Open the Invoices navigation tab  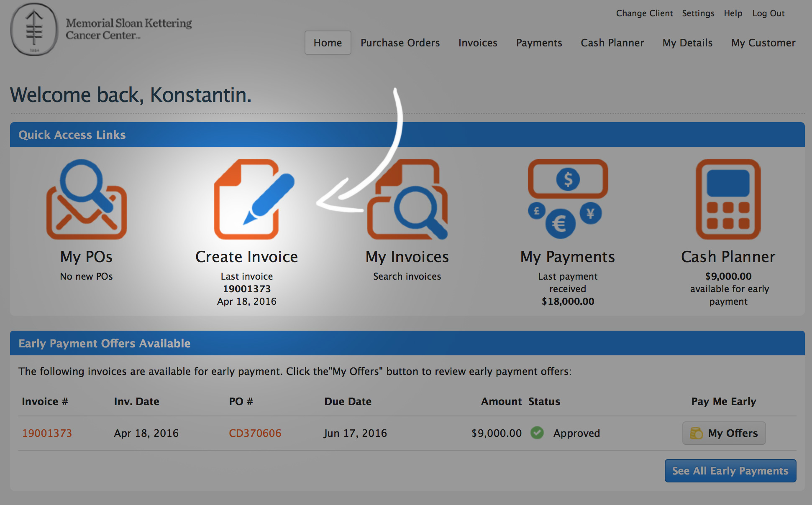pyautogui.click(x=478, y=43)
